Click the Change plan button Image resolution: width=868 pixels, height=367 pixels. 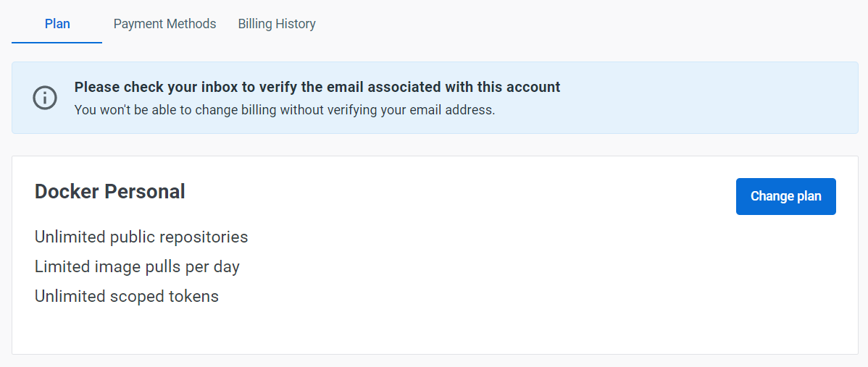coord(785,196)
